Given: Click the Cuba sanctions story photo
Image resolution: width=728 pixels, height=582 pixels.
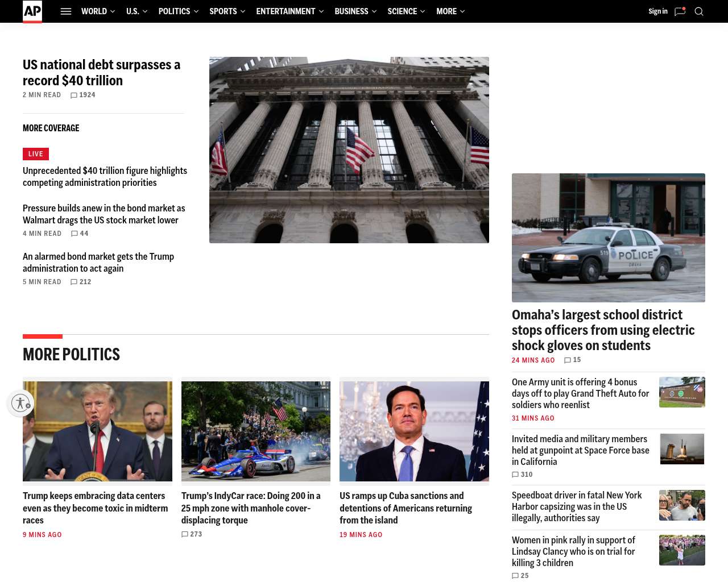Looking at the screenshot, I should point(414,431).
